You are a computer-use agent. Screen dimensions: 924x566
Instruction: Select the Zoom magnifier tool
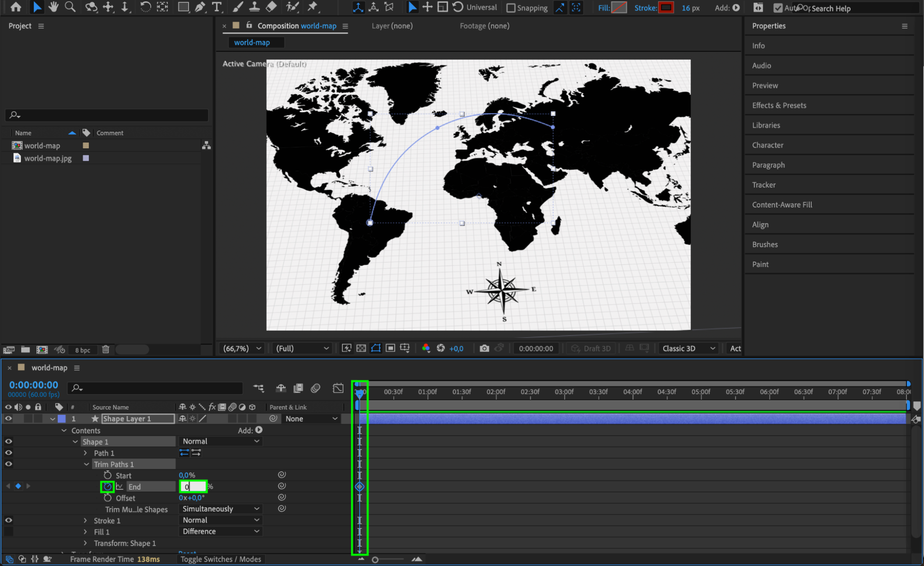point(70,7)
